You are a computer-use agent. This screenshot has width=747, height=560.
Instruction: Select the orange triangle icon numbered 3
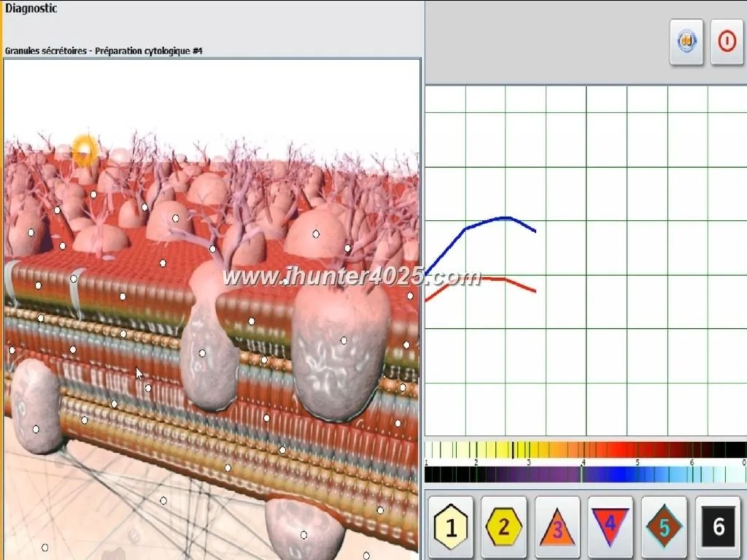pyautogui.click(x=557, y=527)
